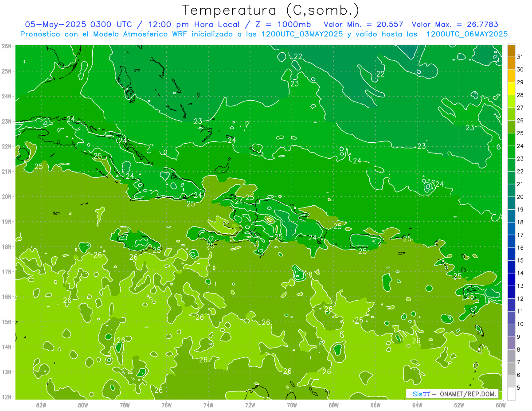Click longitude label "80W"
The height and width of the screenshot is (411, 532).
coord(83,405)
